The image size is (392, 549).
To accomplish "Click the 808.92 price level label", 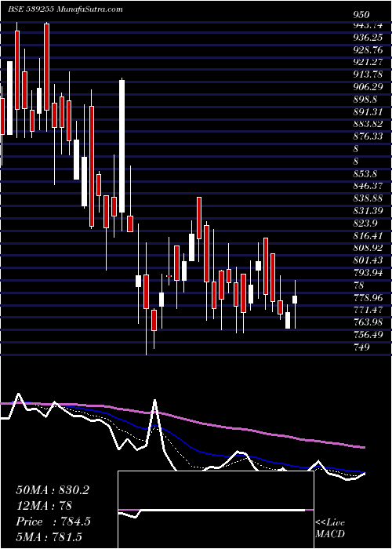I will click(x=368, y=248).
